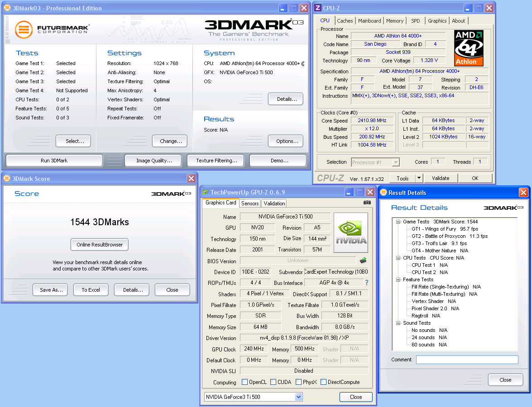
Task: Click the Futuremark orange logo in 3DMark03
Action: tap(24, 29)
